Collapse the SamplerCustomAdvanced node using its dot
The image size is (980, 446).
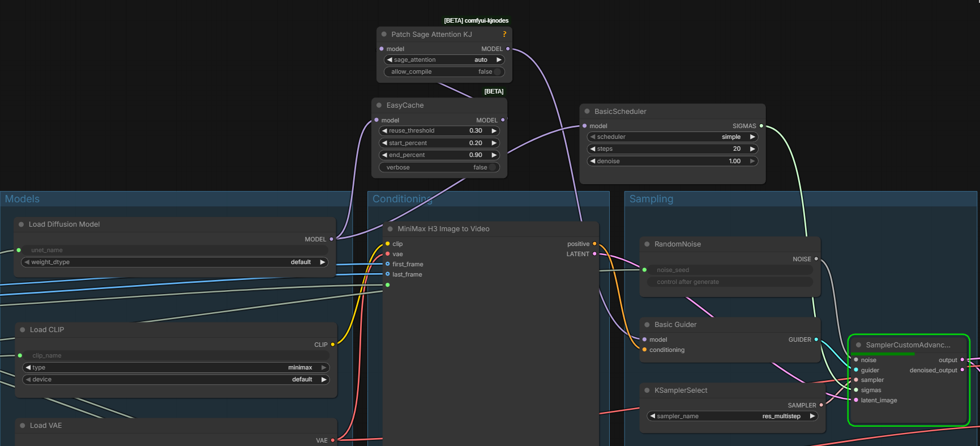pyautogui.click(x=858, y=345)
